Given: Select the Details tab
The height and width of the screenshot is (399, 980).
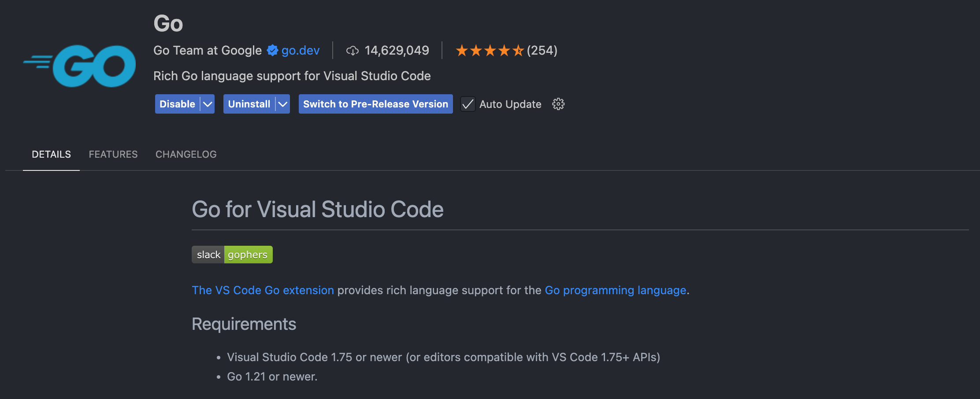Looking at the screenshot, I should click(51, 155).
